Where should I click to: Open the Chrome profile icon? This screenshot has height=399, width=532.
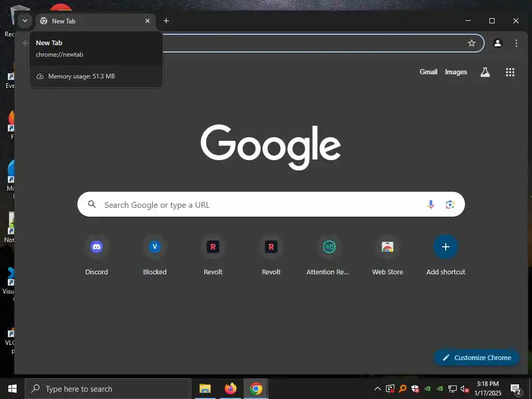(498, 43)
